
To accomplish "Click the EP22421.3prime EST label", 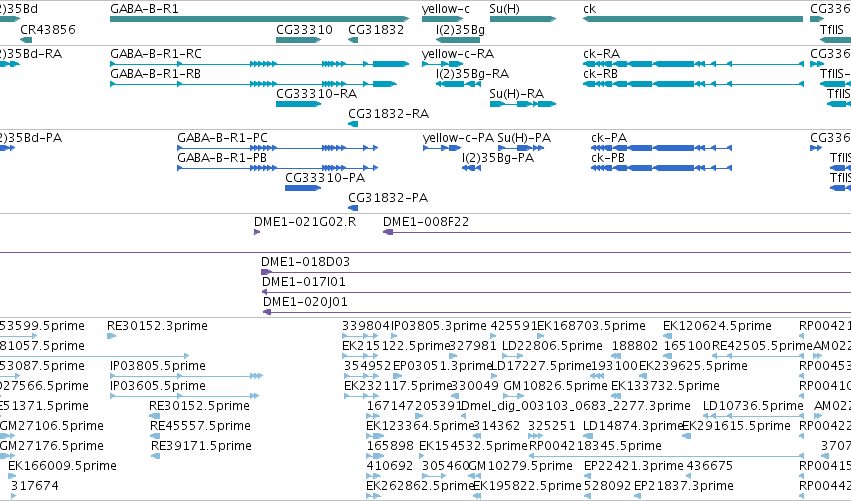I will [x=633, y=466].
